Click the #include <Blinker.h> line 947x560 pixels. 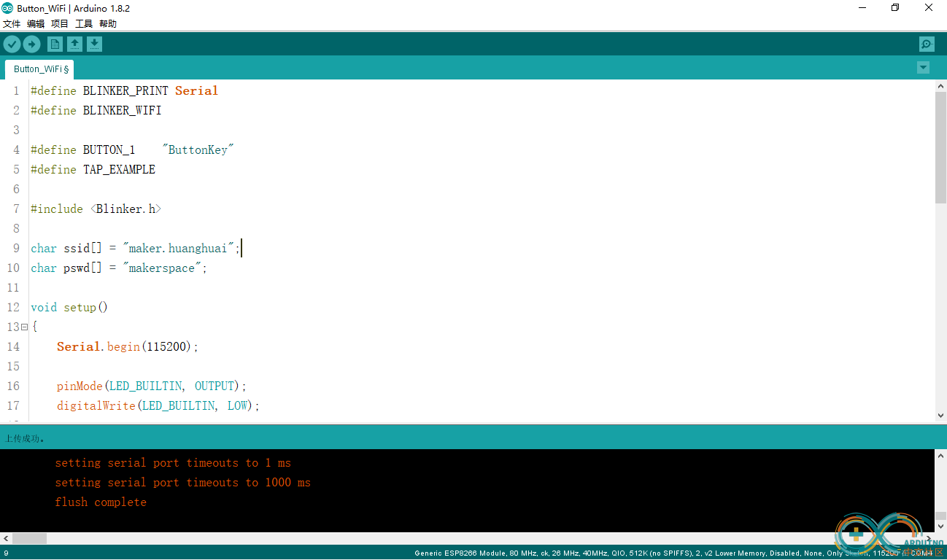coord(96,209)
